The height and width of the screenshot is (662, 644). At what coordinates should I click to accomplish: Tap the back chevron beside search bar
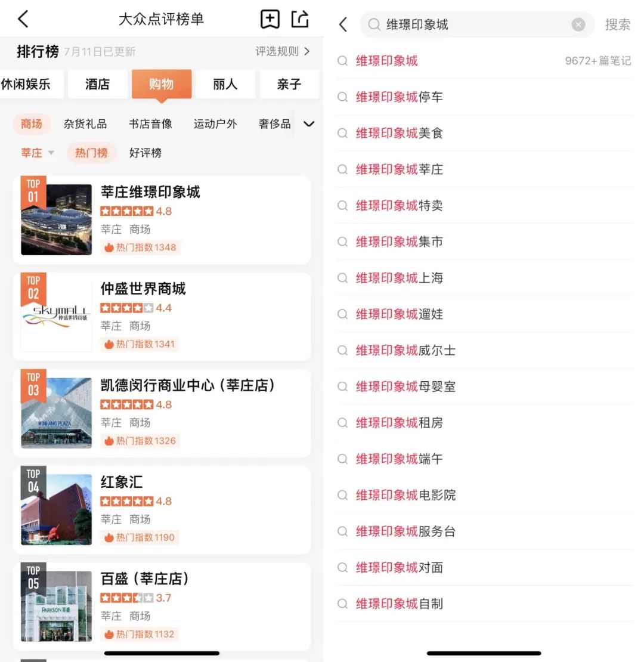coord(343,24)
